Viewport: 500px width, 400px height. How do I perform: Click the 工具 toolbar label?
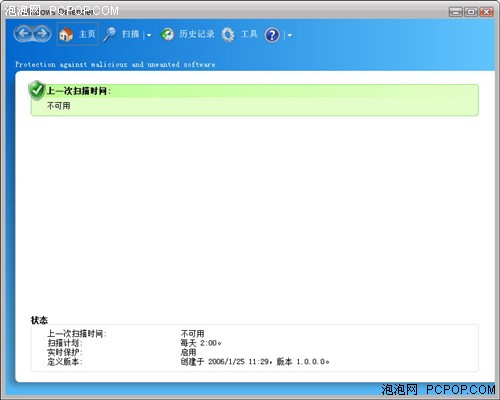tap(249, 34)
